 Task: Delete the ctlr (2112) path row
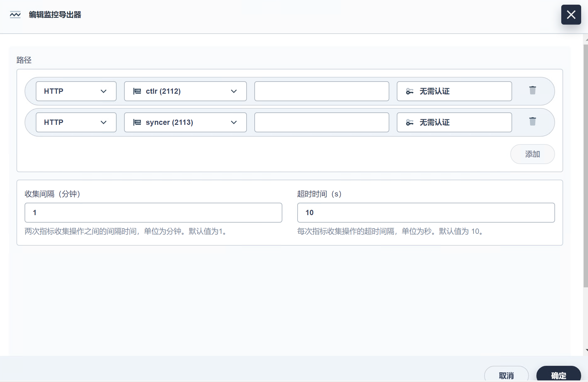click(x=533, y=90)
